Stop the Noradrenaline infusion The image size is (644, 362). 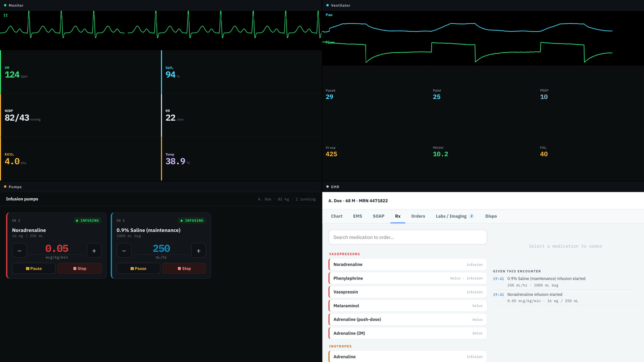[x=80, y=268]
